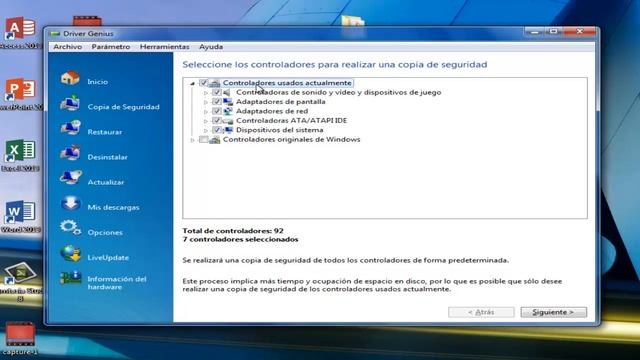The height and width of the screenshot is (360, 640).
Task: Open the Mis descargas label
Action: [x=113, y=207]
